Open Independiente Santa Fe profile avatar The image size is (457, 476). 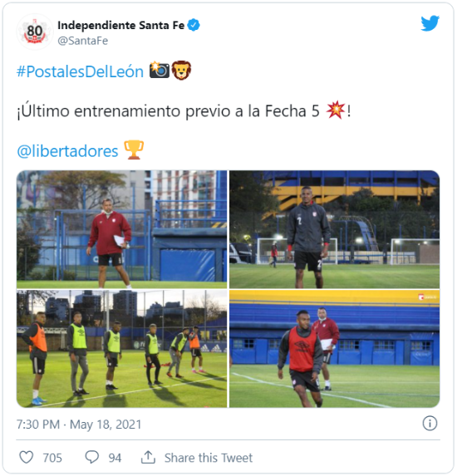coord(35,32)
